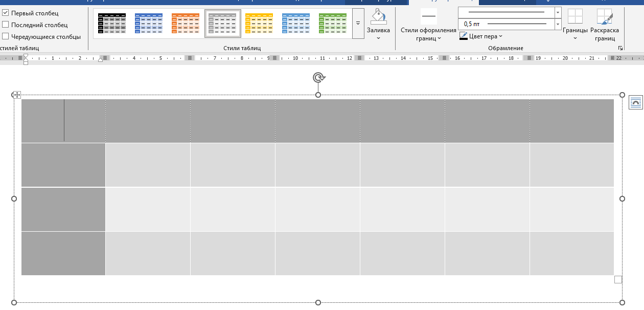The height and width of the screenshot is (310, 644).
Task: Apply the green table style
Action: 333,24
